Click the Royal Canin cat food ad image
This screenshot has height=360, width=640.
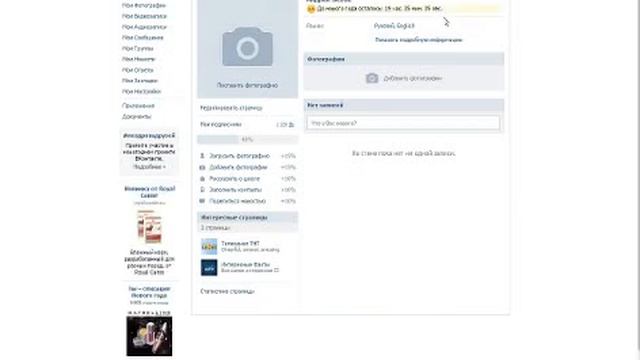[149, 227]
